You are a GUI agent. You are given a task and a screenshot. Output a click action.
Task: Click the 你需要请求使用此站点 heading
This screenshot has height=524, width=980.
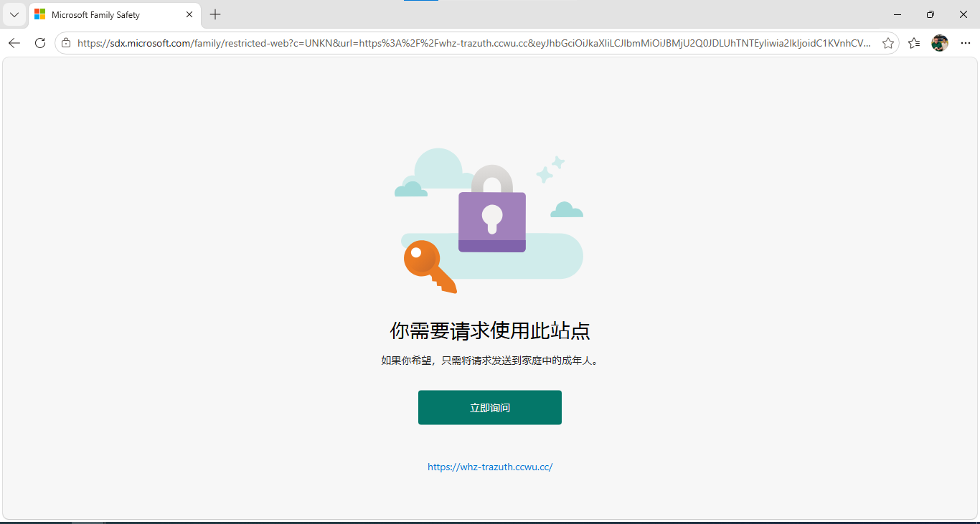[490, 330]
